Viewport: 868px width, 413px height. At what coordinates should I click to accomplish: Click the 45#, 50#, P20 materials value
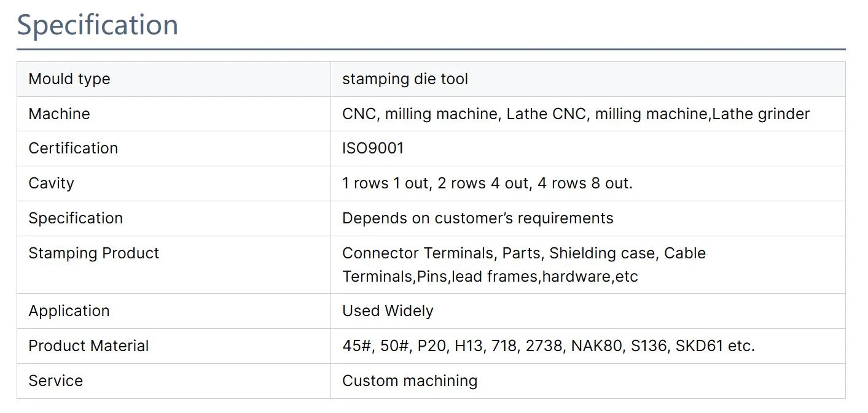(x=549, y=346)
